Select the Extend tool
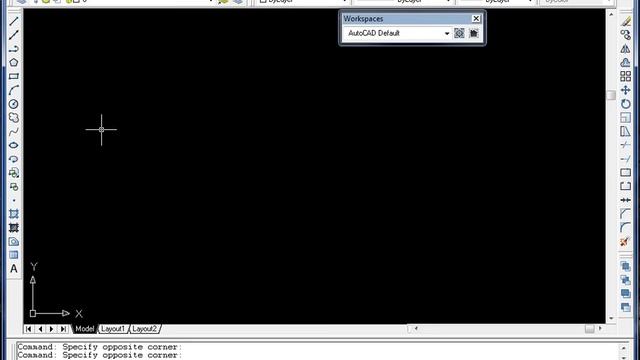 (x=625, y=159)
